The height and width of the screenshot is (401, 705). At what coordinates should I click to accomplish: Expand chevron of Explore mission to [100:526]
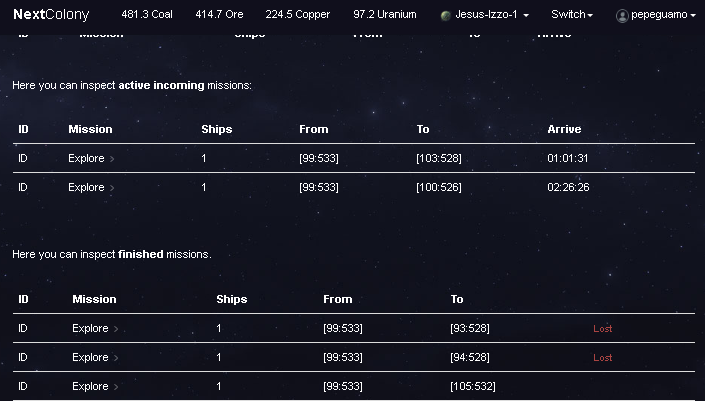click(x=113, y=188)
